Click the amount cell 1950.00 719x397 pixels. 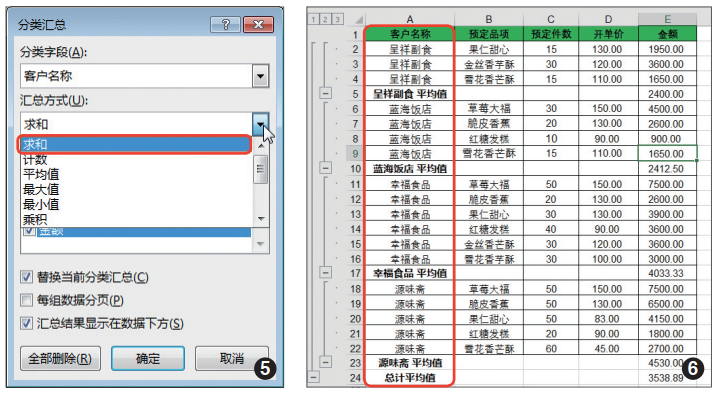coord(667,49)
